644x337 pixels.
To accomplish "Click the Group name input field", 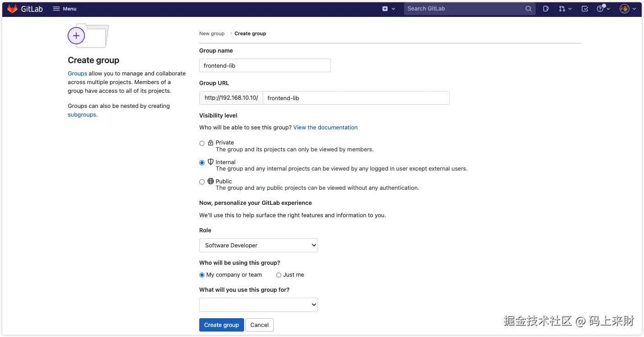I will 265,65.
